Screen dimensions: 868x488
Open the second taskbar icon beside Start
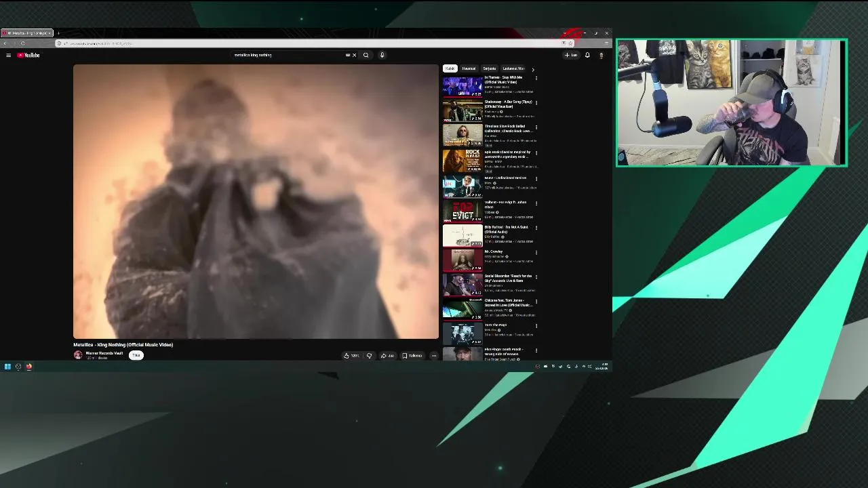pyautogui.click(x=18, y=367)
